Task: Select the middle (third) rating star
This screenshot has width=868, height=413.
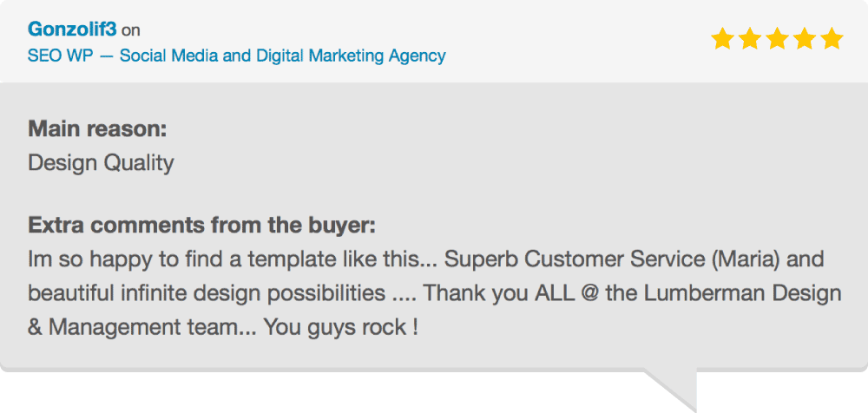Action: pos(777,39)
